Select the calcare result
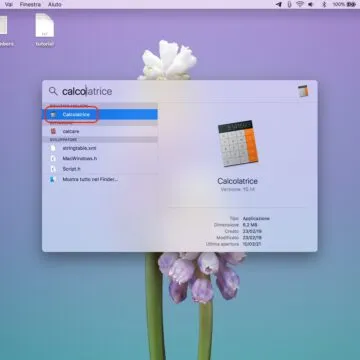 [100, 131]
